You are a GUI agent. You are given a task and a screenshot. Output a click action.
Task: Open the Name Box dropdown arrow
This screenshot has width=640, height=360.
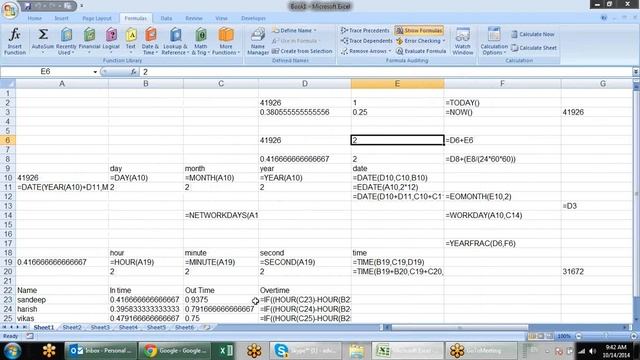click(x=95, y=72)
